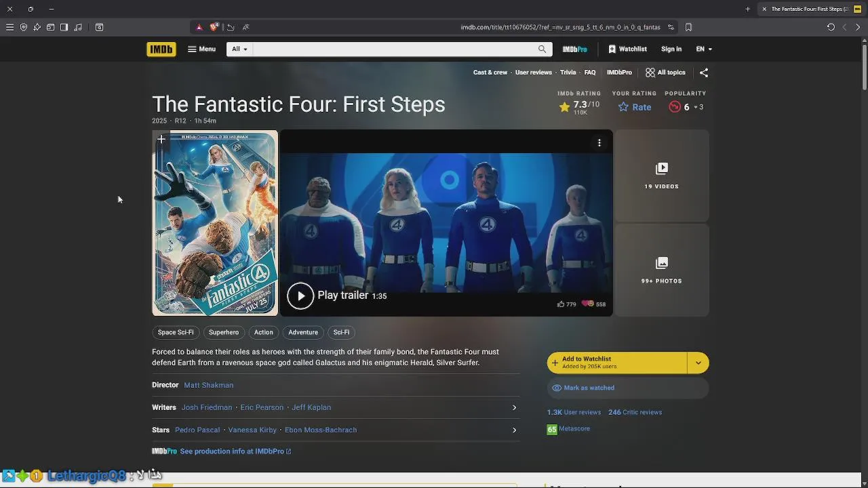
Task: Open site settings icon beside the URL
Action: coord(671,27)
